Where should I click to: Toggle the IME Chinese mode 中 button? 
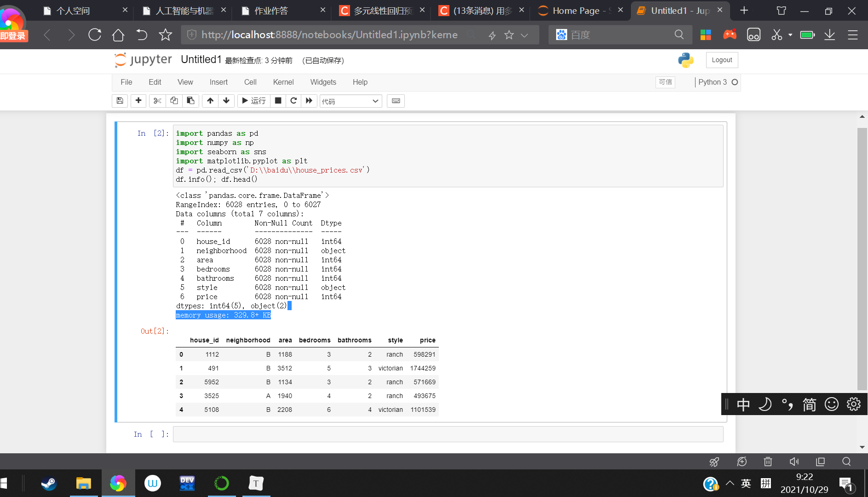click(x=743, y=405)
